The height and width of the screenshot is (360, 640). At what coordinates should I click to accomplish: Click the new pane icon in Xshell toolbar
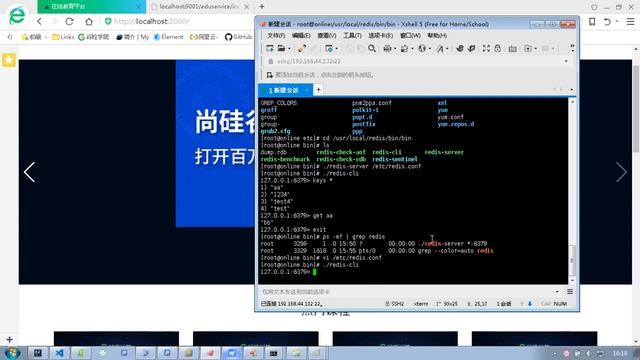(528, 49)
